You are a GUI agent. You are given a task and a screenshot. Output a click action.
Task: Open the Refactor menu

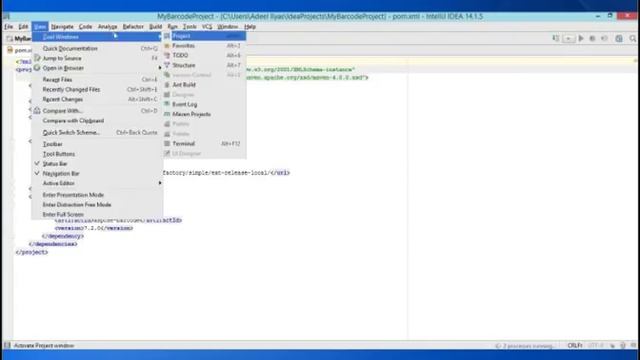[x=133, y=27]
